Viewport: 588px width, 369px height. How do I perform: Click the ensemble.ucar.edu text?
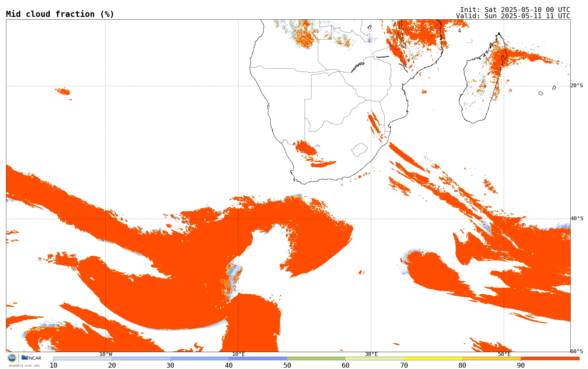pos(24,365)
